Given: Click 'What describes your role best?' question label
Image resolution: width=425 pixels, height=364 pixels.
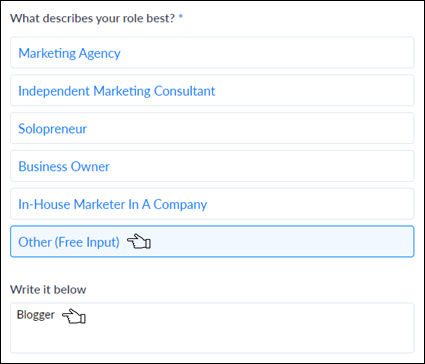Looking at the screenshot, I should point(92,18).
